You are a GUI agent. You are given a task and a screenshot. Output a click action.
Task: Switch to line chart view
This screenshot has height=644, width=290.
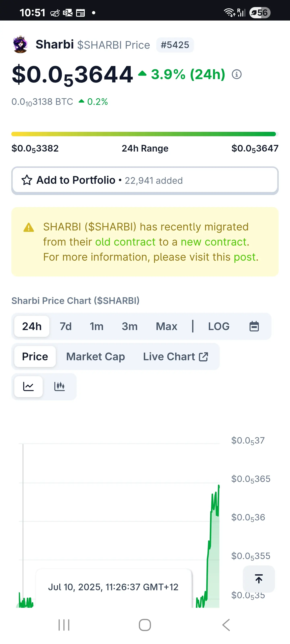click(29, 386)
